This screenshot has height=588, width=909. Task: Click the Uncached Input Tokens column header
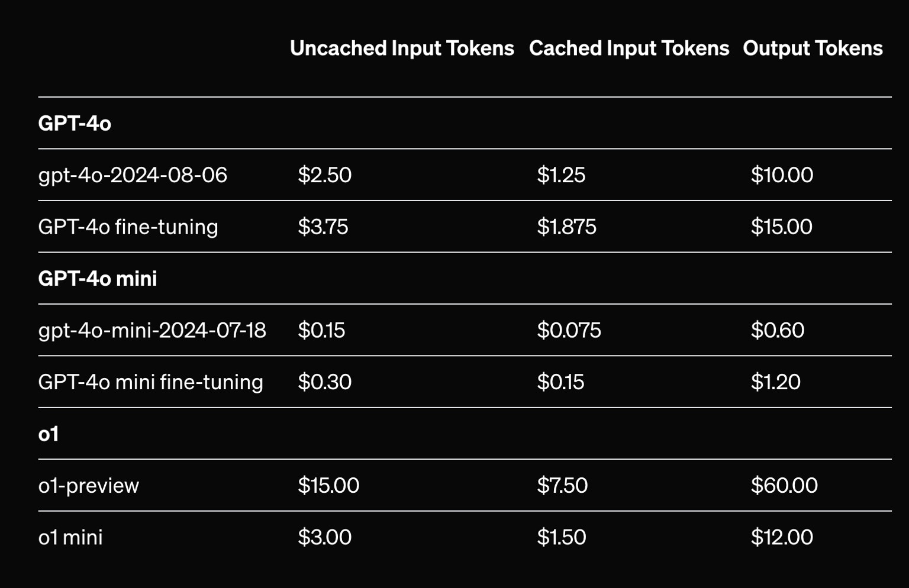click(x=402, y=49)
